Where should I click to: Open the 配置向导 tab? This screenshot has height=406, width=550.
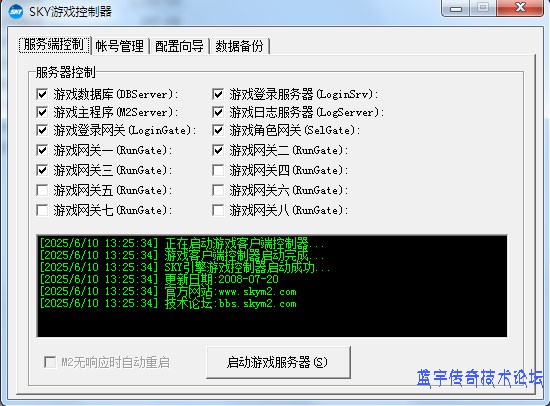click(x=179, y=46)
